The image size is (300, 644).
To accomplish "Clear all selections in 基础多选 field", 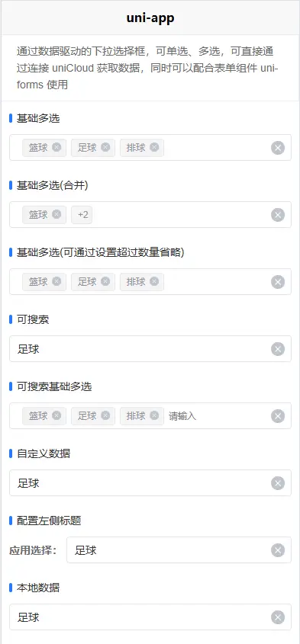I will click(278, 148).
